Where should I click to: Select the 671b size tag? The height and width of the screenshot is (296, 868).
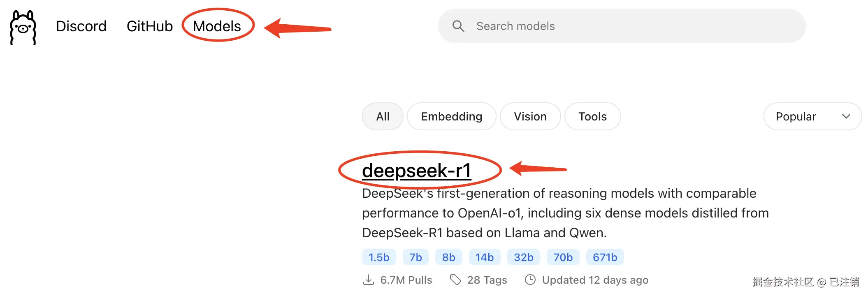[x=605, y=257]
